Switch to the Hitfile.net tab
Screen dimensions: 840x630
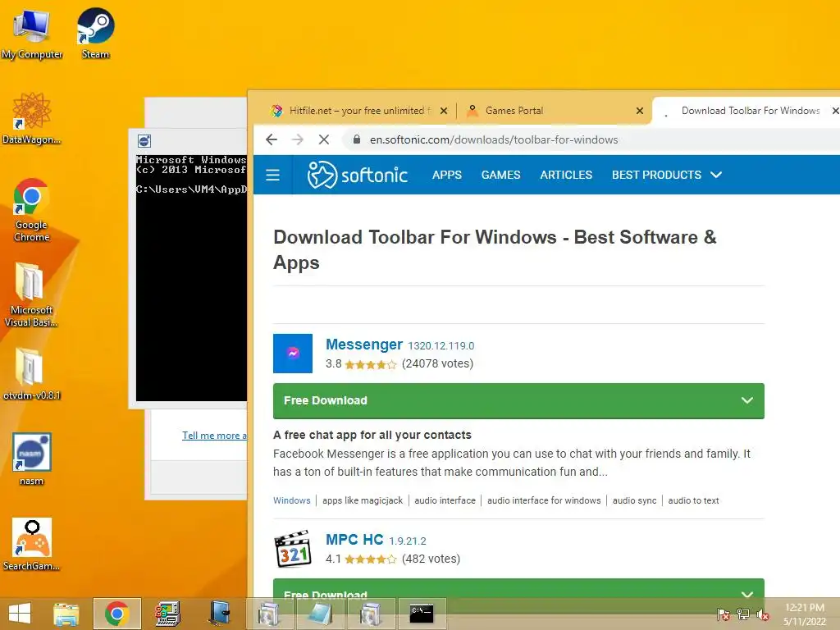coord(360,111)
